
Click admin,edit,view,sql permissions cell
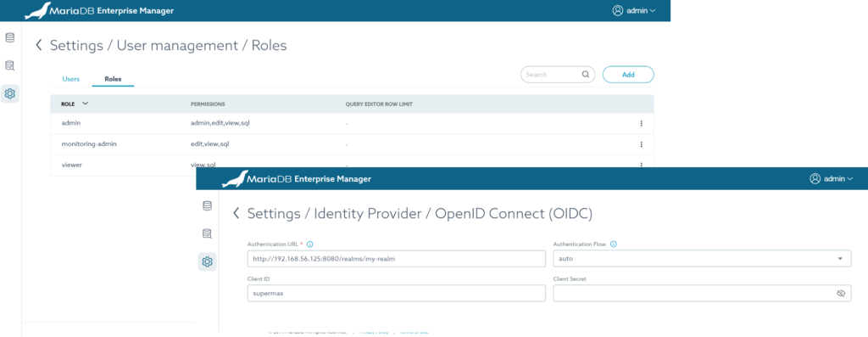pyautogui.click(x=220, y=123)
